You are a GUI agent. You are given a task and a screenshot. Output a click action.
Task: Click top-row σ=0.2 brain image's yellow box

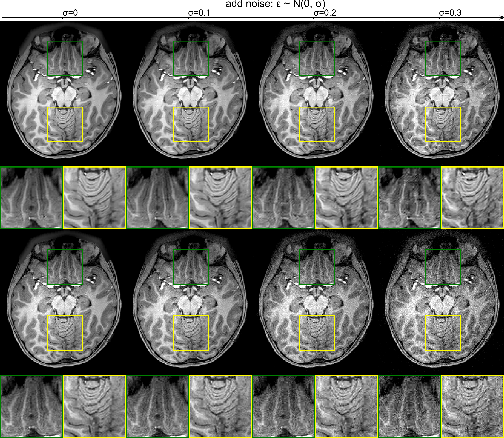tap(317, 124)
